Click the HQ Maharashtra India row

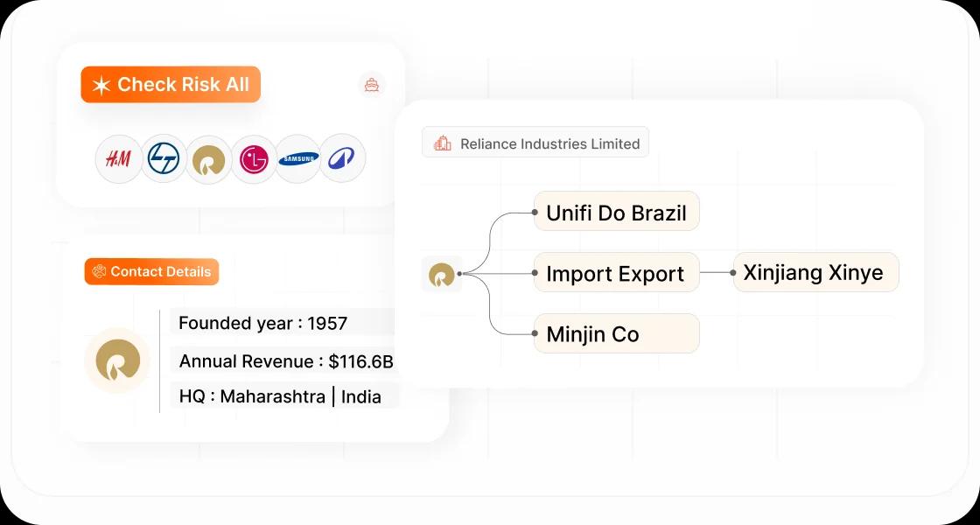pos(280,396)
